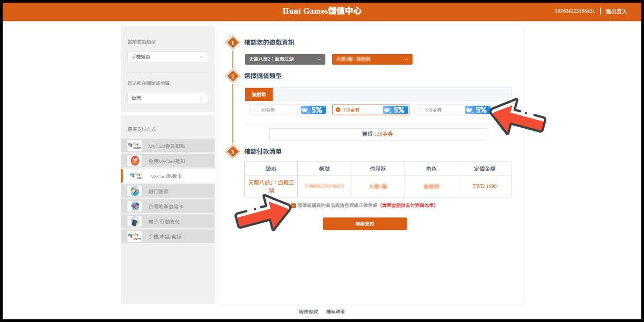This screenshot has height=322, width=644.
Task: Select the 免費MyCard抵扣 red icon
Action: [134, 161]
